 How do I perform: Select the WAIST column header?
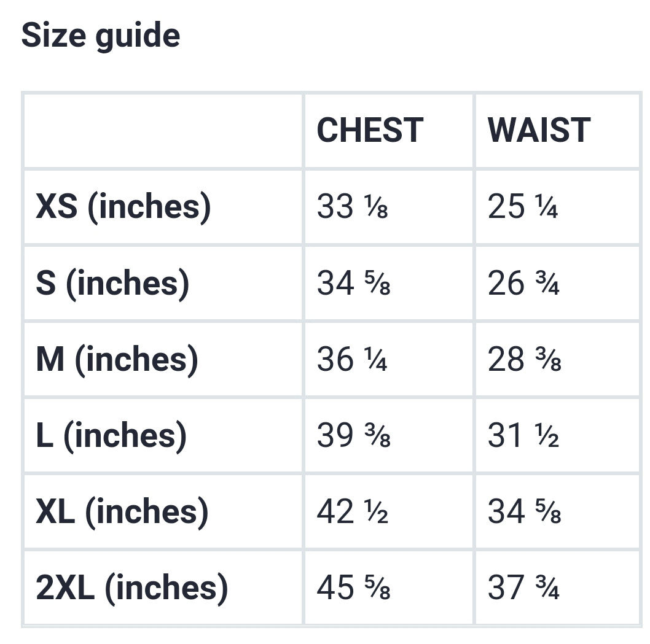click(539, 130)
